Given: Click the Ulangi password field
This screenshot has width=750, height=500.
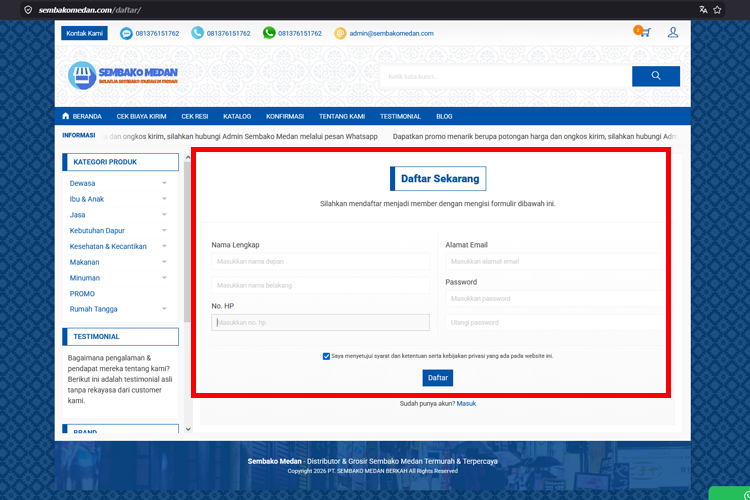Looking at the screenshot, I should pyautogui.click(x=555, y=322).
